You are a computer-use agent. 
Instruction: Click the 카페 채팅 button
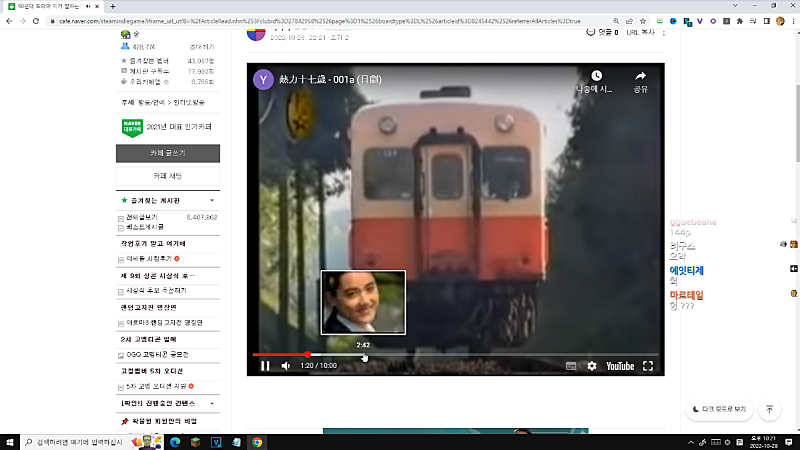click(x=168, y=176)
